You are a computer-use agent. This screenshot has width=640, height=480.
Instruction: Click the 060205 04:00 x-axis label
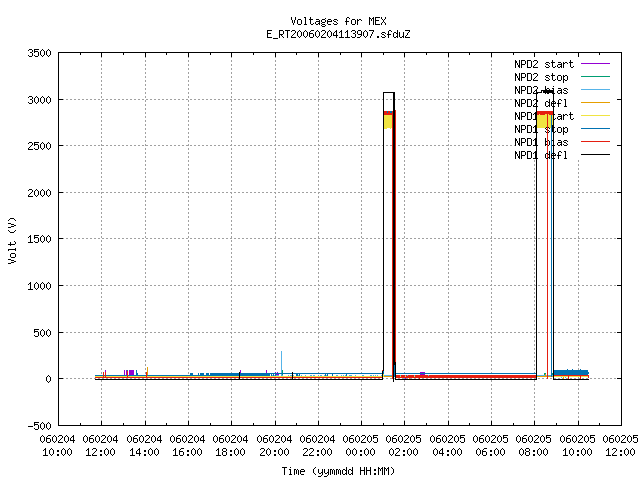(448, 446)
